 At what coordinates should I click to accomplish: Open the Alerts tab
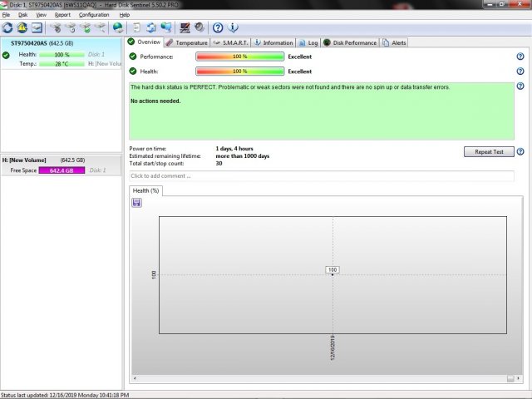click(395, 42)
